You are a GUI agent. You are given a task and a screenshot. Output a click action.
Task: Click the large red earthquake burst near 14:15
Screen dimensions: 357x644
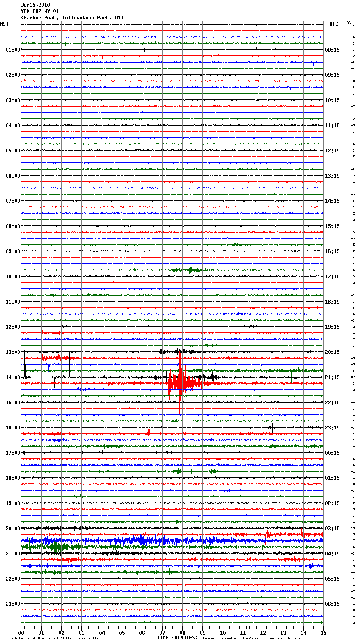coord(181,383)
